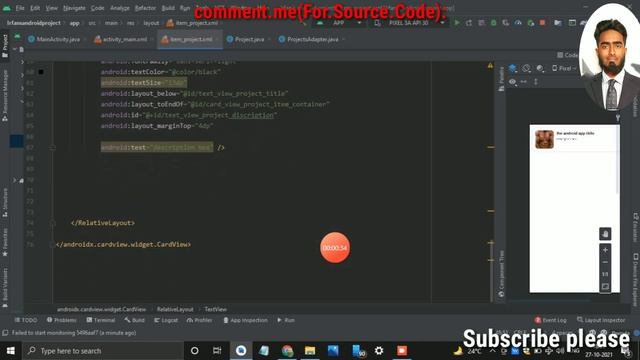Open File Explorer from the taskbar

coord(310,351)
